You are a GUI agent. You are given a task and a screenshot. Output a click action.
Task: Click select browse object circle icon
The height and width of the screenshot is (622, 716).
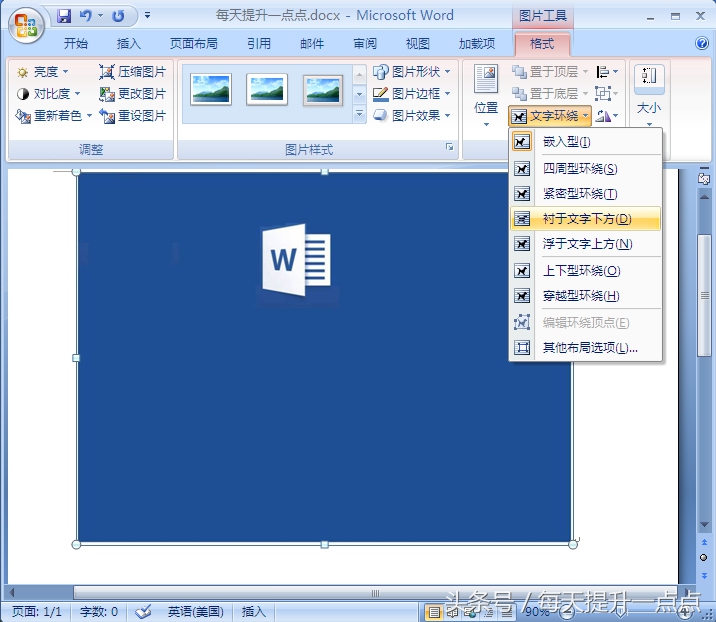tap(704, 558)
